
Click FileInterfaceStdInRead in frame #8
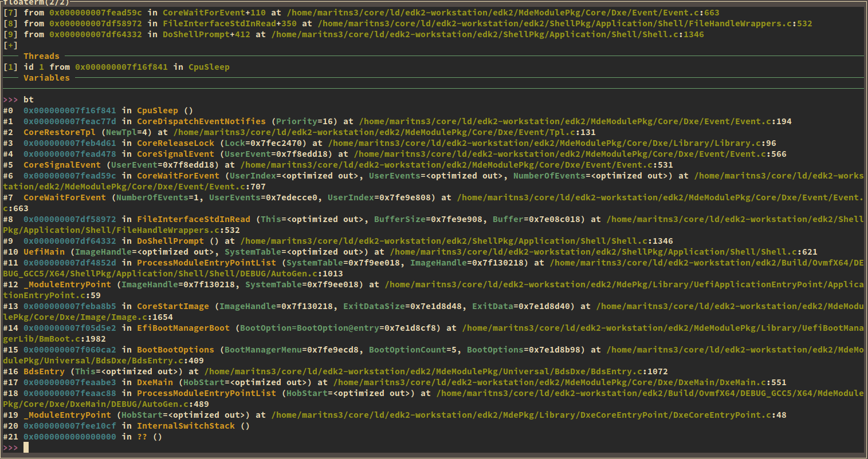194,219
